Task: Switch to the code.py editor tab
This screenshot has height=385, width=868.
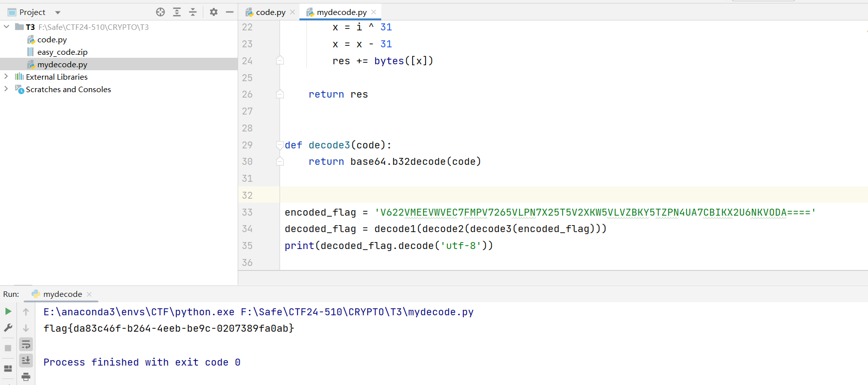Action: point(271,12)
